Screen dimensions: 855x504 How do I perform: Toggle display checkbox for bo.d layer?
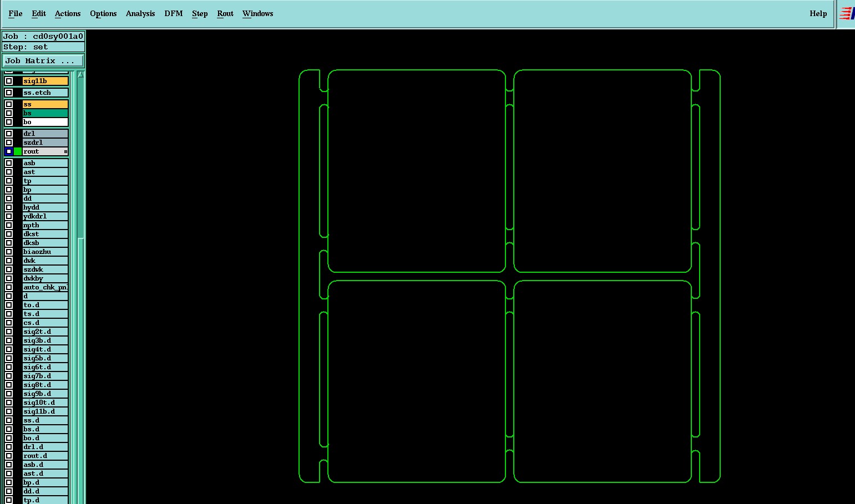point(9,438)
